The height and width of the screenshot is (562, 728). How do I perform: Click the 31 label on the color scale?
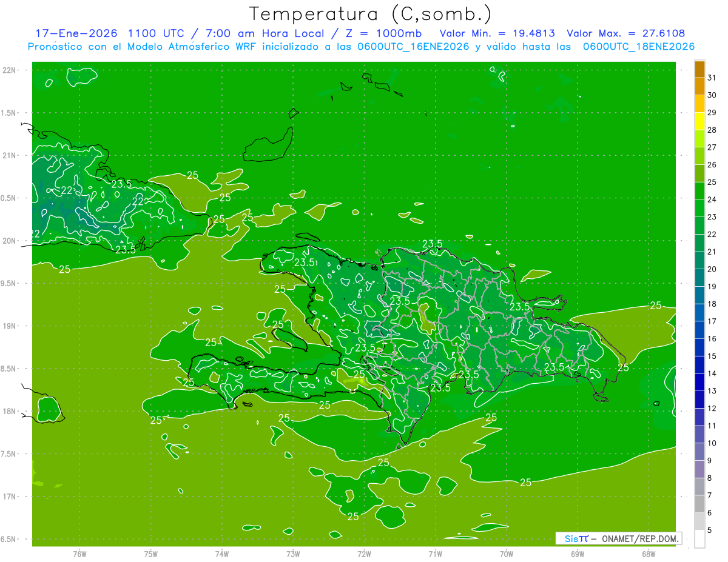click(712, 78)
